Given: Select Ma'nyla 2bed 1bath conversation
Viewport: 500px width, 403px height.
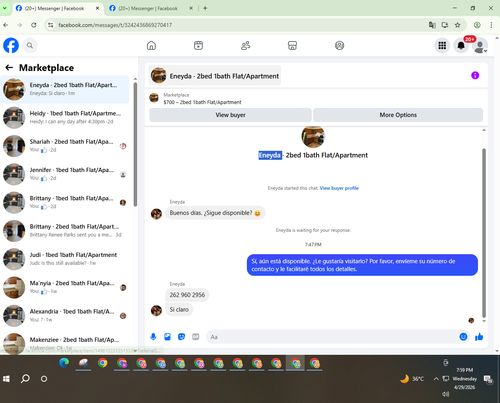Looking at the screenshot, I should (x=65, y=287).
